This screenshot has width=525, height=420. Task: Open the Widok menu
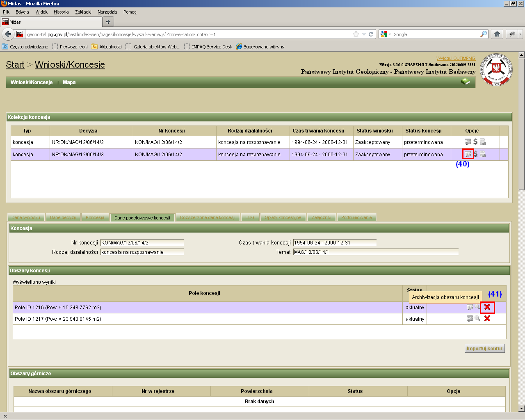click(41, 12)
